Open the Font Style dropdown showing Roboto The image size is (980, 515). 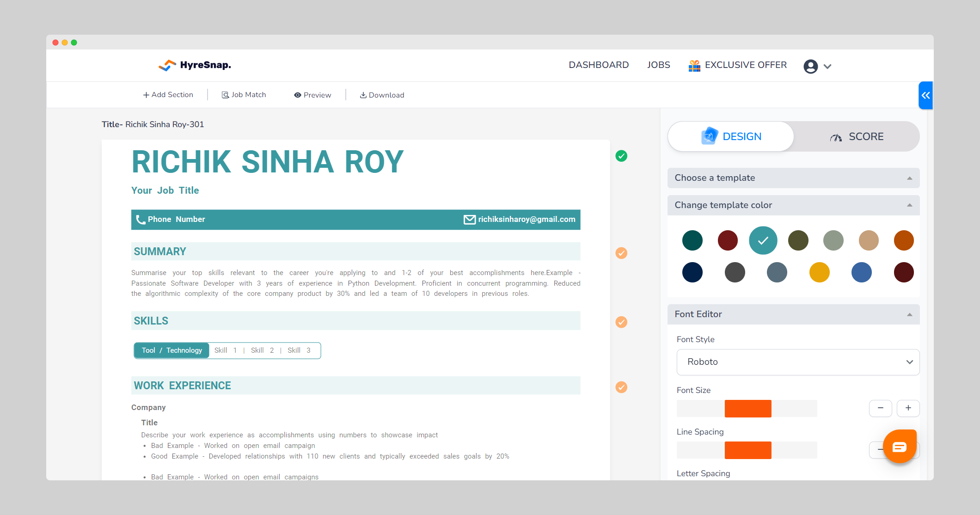[x=798, y=362]
